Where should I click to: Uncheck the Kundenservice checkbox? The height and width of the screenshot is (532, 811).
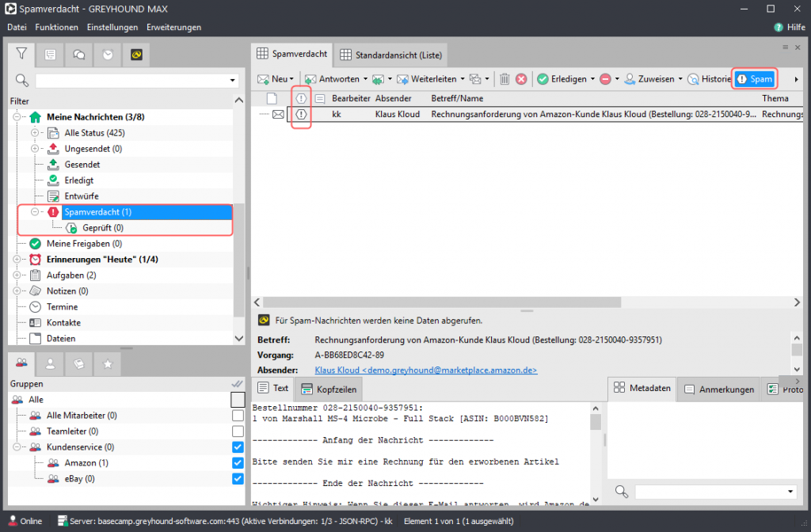[x=238, y=447]
